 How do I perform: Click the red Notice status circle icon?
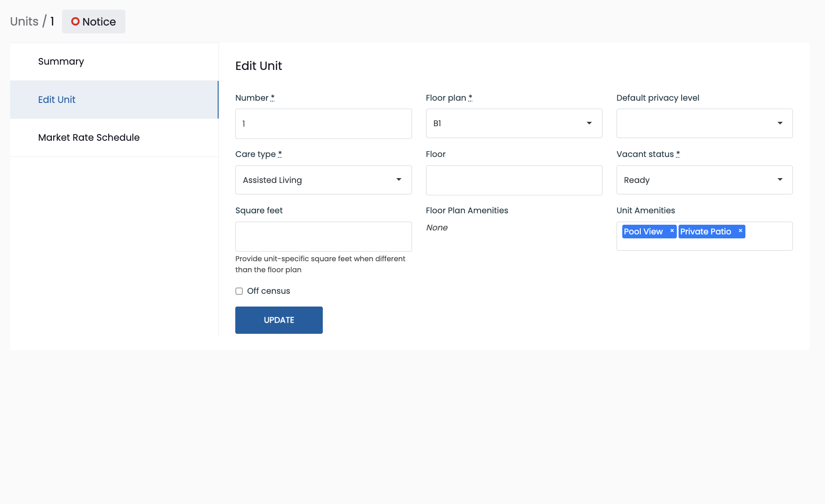(75, 22)
